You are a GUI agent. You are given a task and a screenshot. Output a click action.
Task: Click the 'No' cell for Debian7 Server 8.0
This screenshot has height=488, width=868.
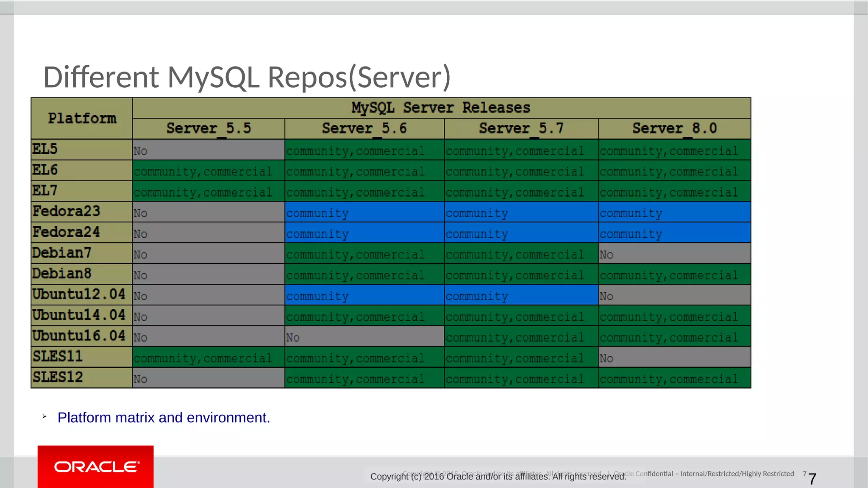tap(675, 253)
